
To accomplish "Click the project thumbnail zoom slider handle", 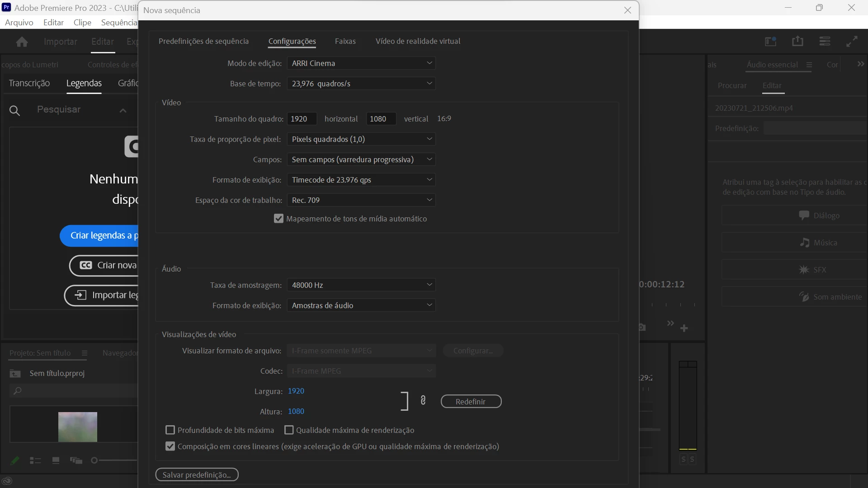I will 94,460.
